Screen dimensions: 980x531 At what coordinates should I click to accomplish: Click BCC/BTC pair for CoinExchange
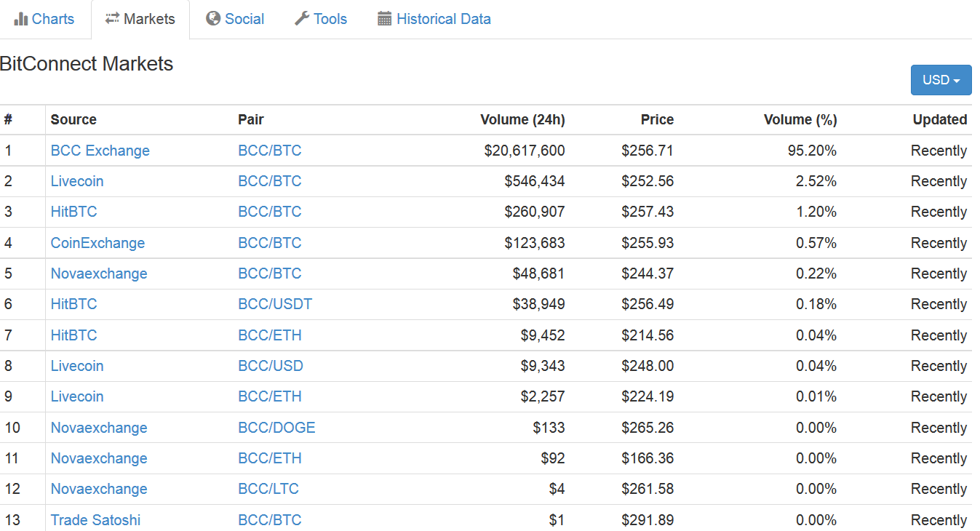point(270,243)
